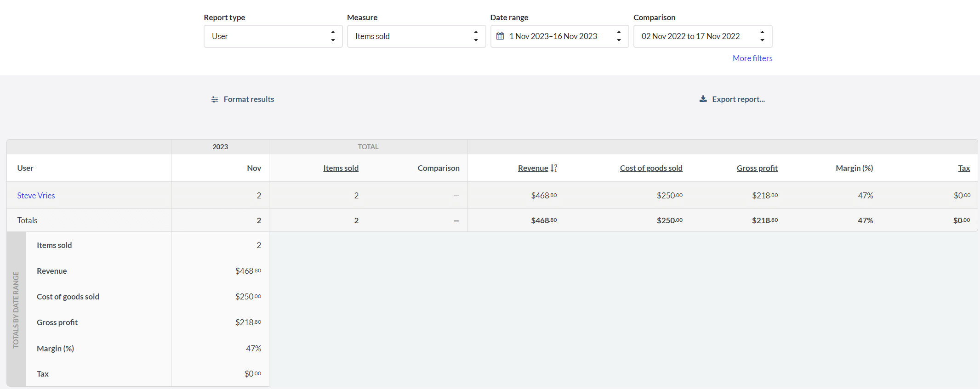Click the Report type up-down arrows
The width and height of the screenshot is (980, 389).
[x=333, y=36]
